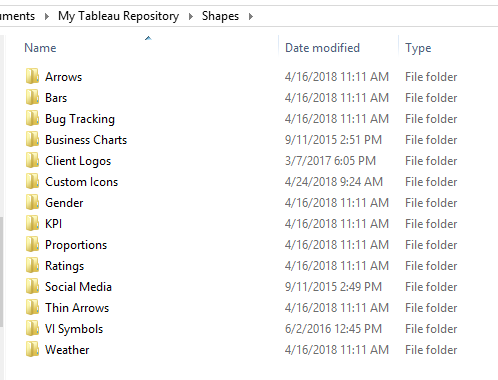
Task: Sort list by Date modified column
Action: tap(322, 48)
